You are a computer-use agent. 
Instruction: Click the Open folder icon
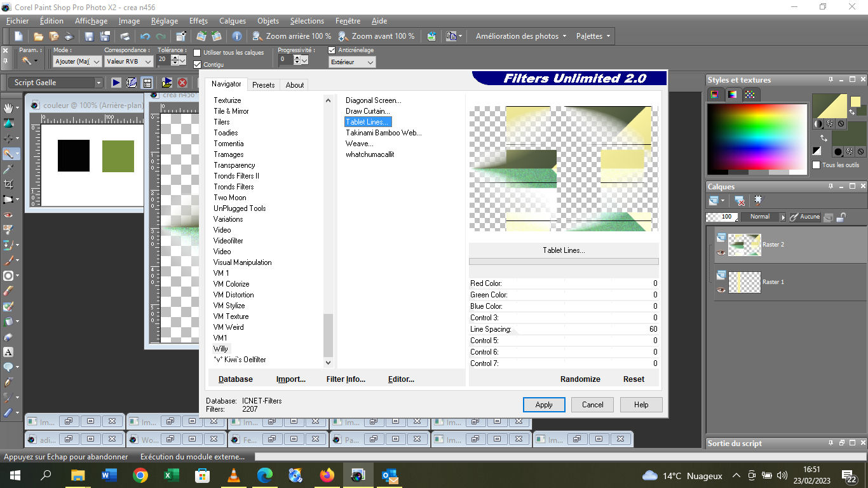(38, 36)
